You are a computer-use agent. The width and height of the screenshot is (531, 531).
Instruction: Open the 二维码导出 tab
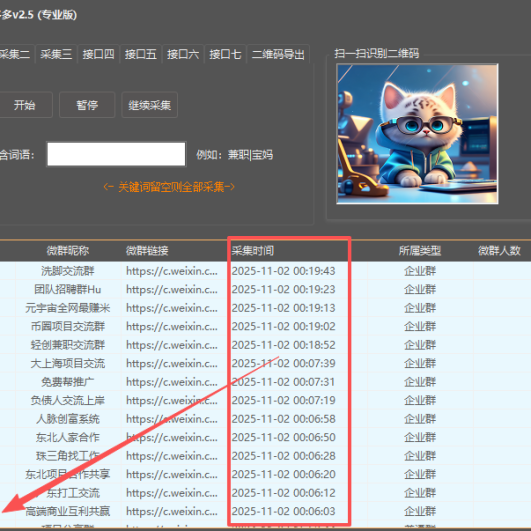pos(278,54)
